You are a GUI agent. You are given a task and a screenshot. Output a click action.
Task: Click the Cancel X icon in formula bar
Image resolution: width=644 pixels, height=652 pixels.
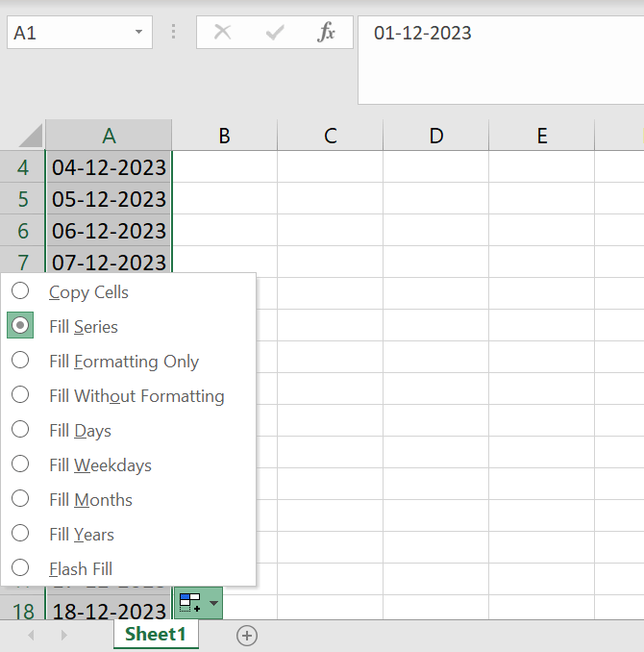pos(222,32)
